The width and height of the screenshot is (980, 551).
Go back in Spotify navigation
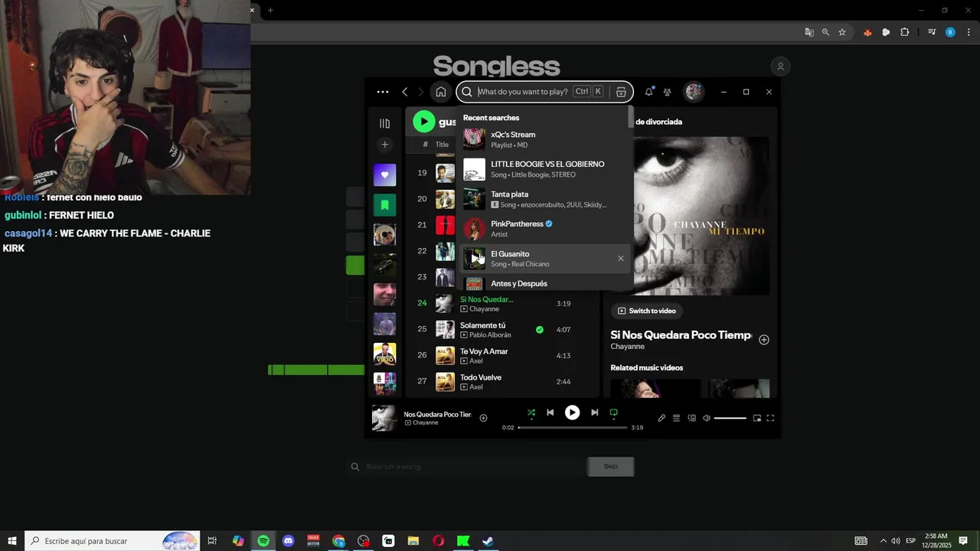[x=405, y=92]
